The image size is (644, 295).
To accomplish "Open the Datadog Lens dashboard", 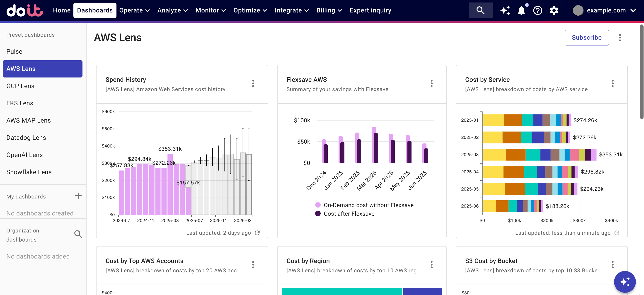I will pos(43,138).
